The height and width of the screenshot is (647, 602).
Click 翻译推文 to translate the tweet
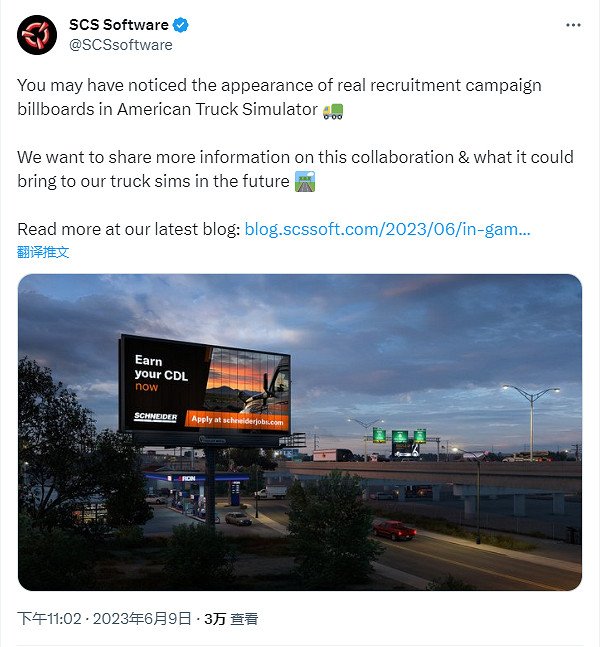click(43, 252)
